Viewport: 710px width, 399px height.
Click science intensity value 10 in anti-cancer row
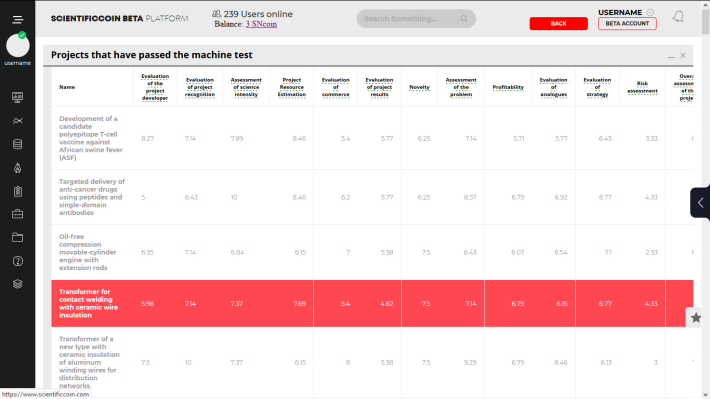tap(234, 197)
